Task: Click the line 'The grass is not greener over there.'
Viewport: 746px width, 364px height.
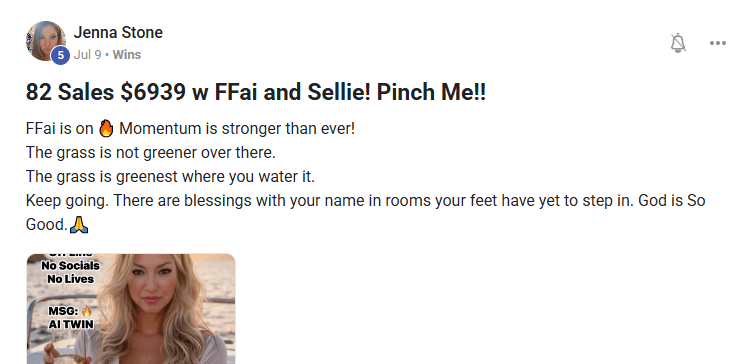Action: (151, 153)
